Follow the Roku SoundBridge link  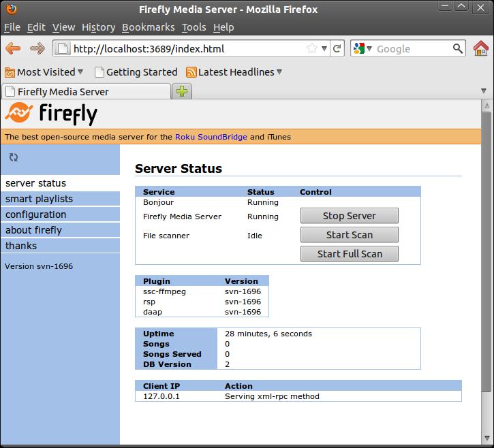point(211,137)
